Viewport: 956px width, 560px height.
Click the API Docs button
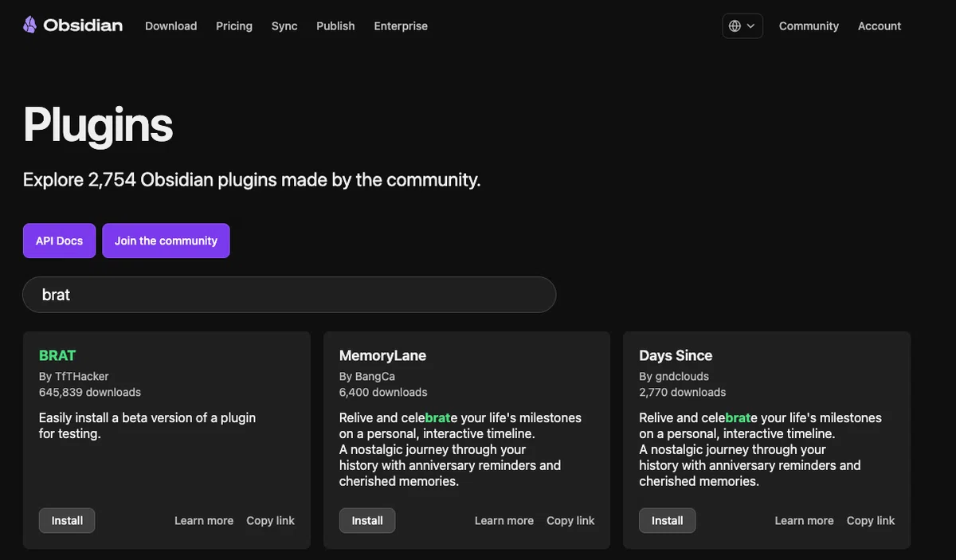[59, 241]
